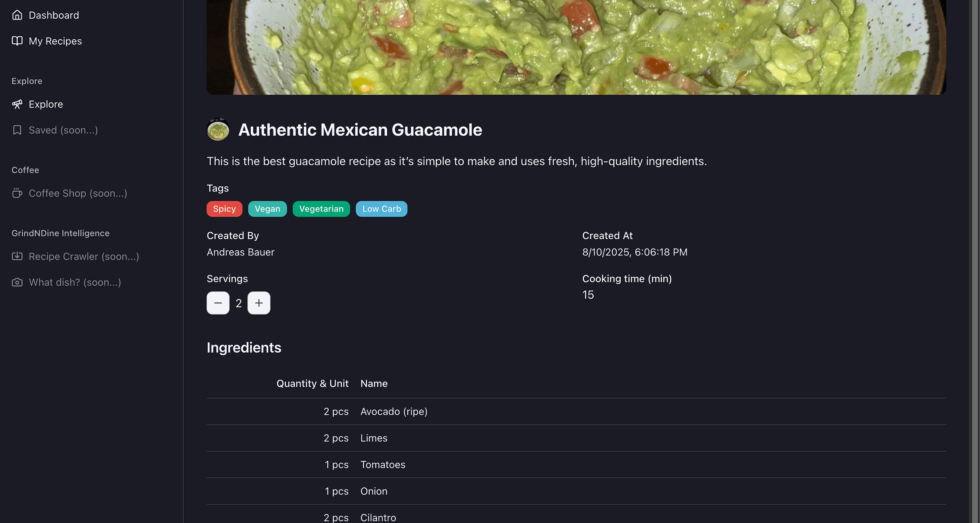This screenshot has height=523, width=980.
Task: Open the What dish camera icon
Action: pos(17,282)
